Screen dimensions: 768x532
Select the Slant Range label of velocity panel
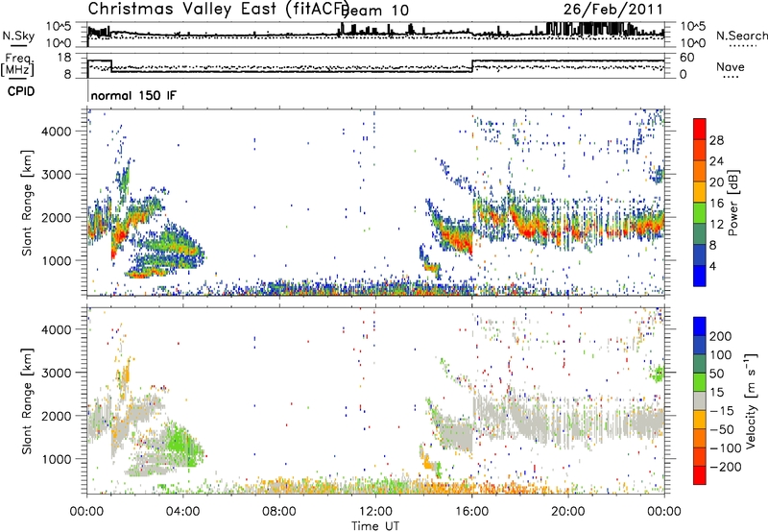tap(27, 401)
